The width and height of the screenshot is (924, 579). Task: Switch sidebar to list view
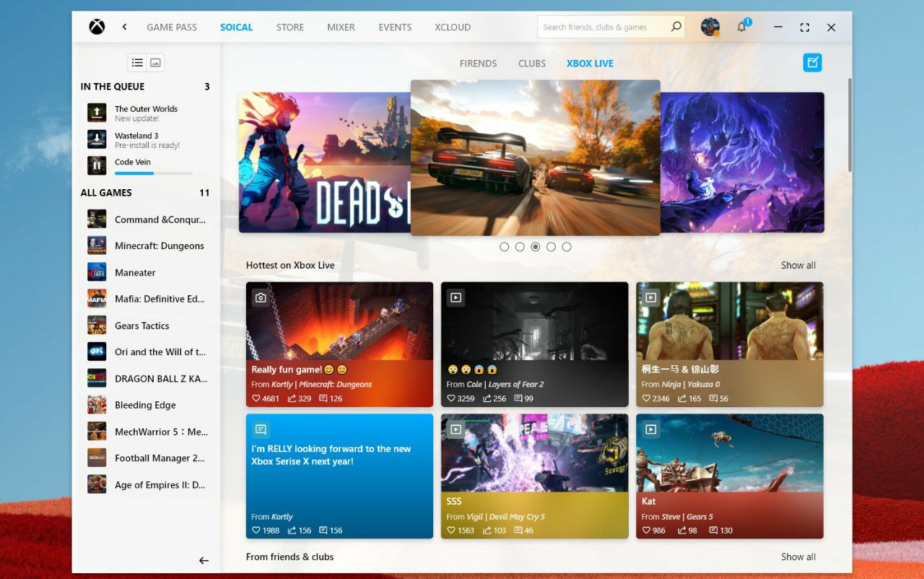137,63
